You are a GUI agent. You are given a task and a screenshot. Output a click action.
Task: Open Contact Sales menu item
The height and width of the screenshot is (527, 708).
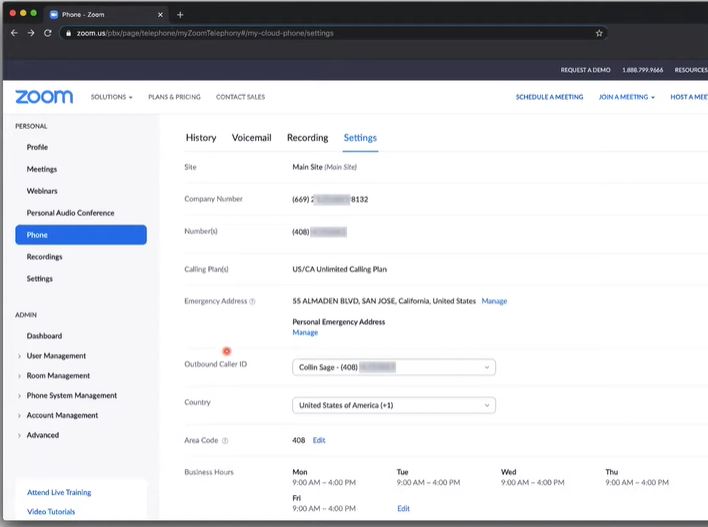(x=240, y=97)
